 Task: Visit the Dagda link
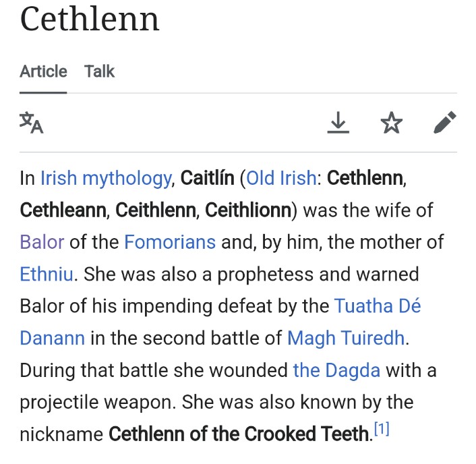(336, 371)
